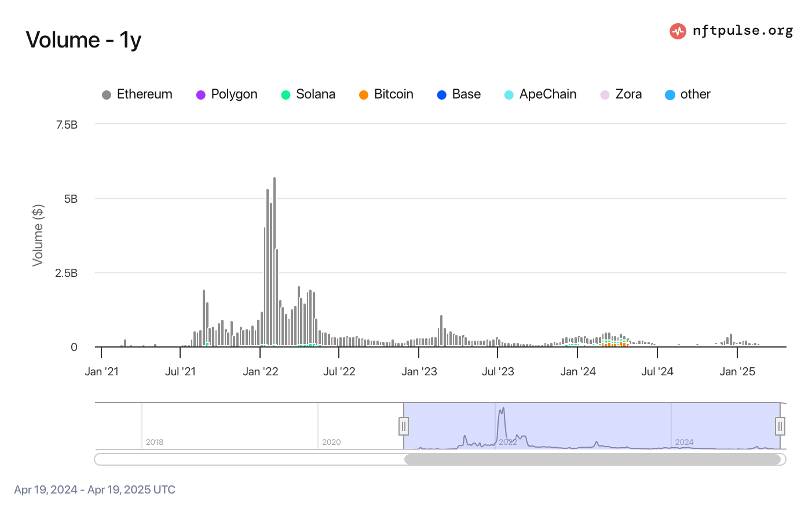
Task: Click the 2.5B y-axis label
Action: tap(66, 273)
